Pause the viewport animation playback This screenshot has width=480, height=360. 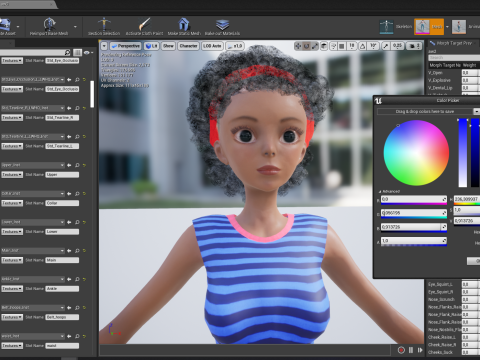411,350
